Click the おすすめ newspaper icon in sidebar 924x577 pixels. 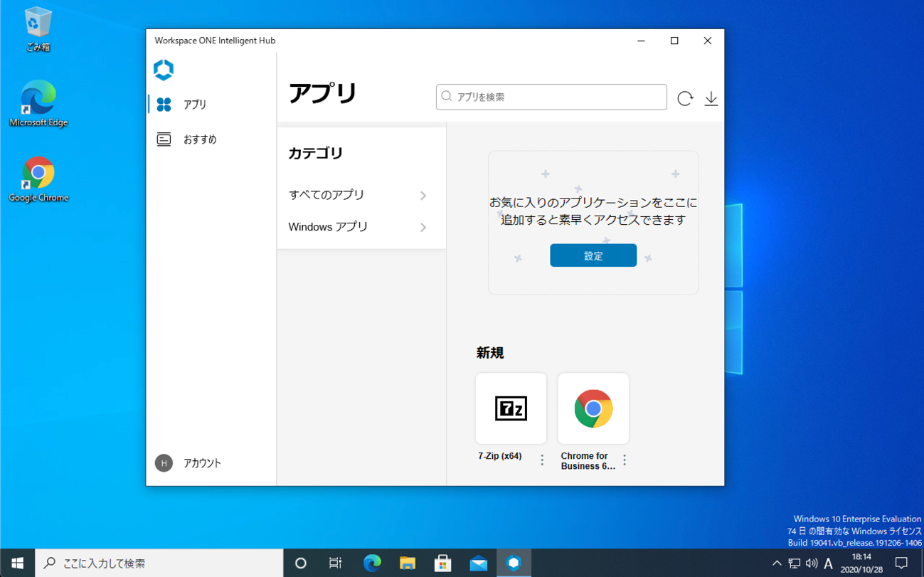[x=164, y=139]
